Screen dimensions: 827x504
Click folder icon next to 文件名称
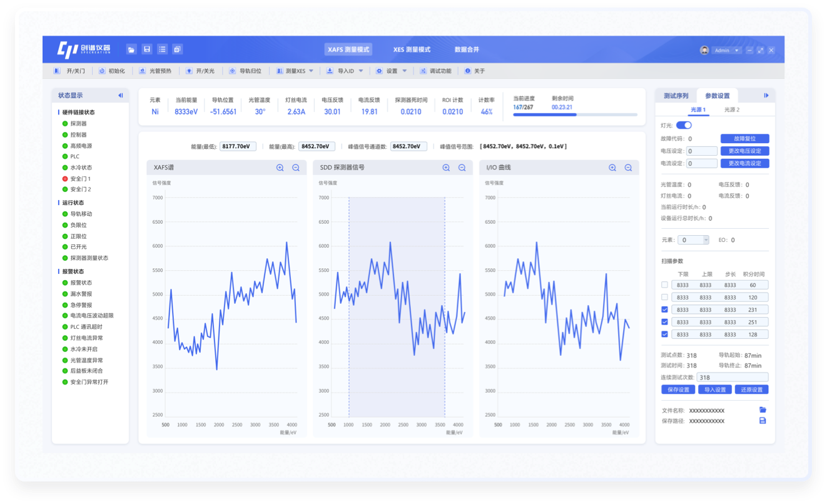pos(763,410)
